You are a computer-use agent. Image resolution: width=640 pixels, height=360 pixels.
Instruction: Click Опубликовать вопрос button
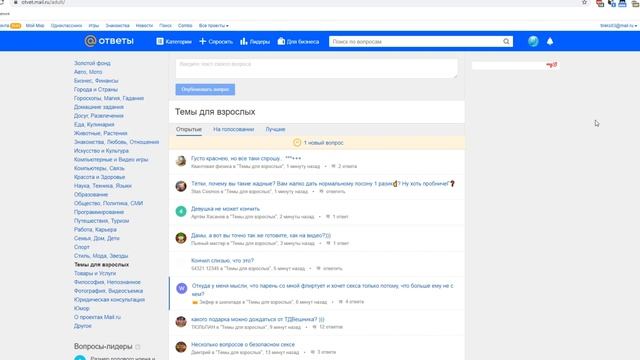(x=205, y=89)
